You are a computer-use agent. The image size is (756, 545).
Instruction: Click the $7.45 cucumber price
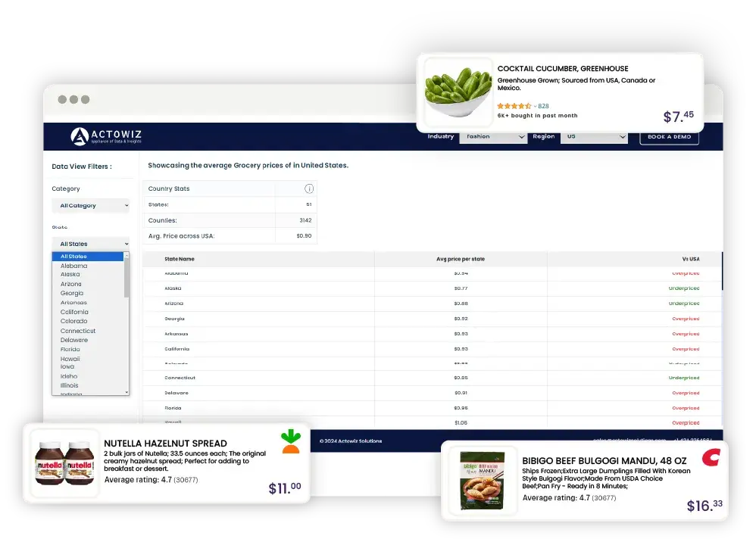(679, 116)
